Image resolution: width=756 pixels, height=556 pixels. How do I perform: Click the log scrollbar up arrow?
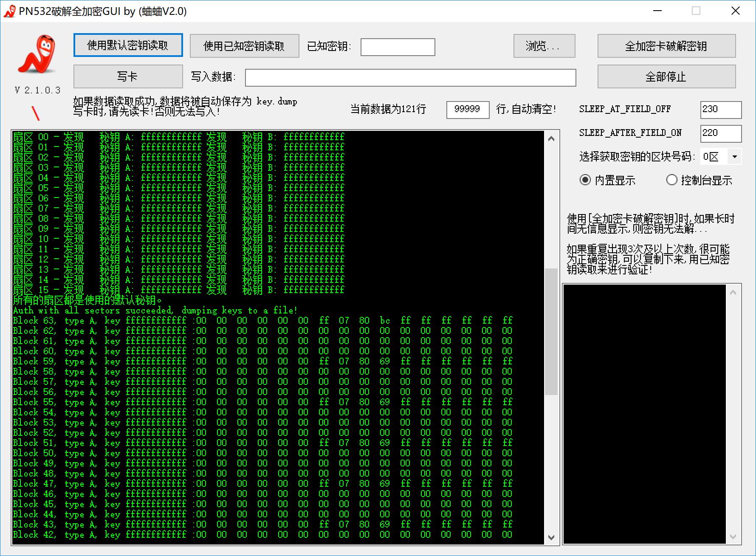pyautogui.click(x=550, y=138)
